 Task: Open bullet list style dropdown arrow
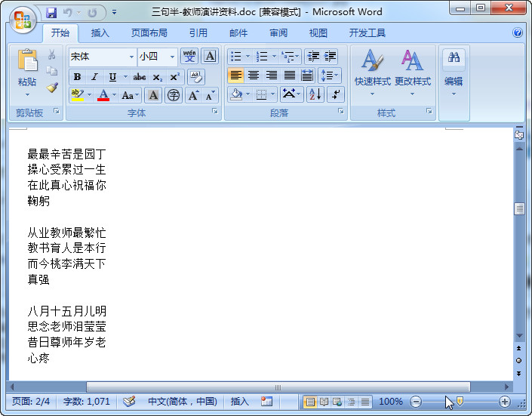point(248,57)
